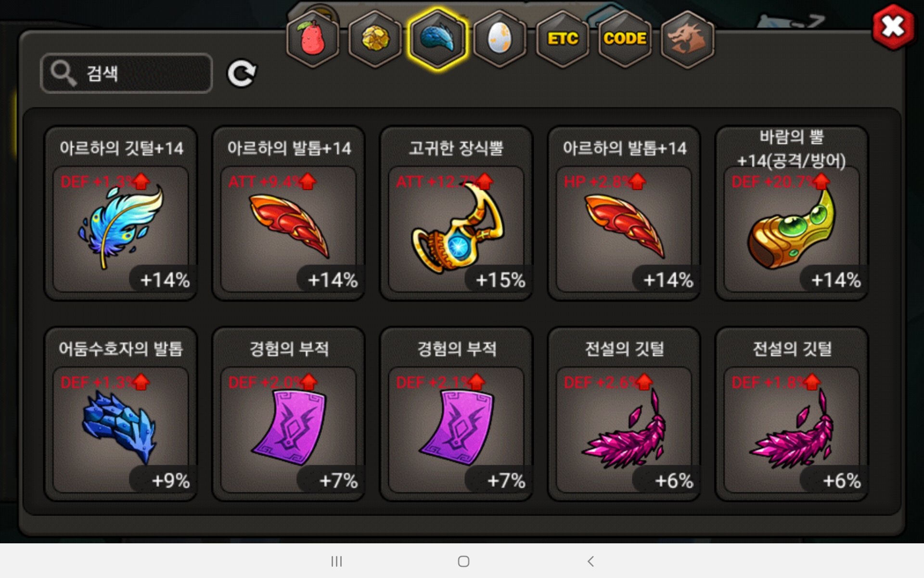Image resolution: width=924 pixels, height=578 pixels.
Task: Switch to the CODE tab
Action: (x=625, y=39)
